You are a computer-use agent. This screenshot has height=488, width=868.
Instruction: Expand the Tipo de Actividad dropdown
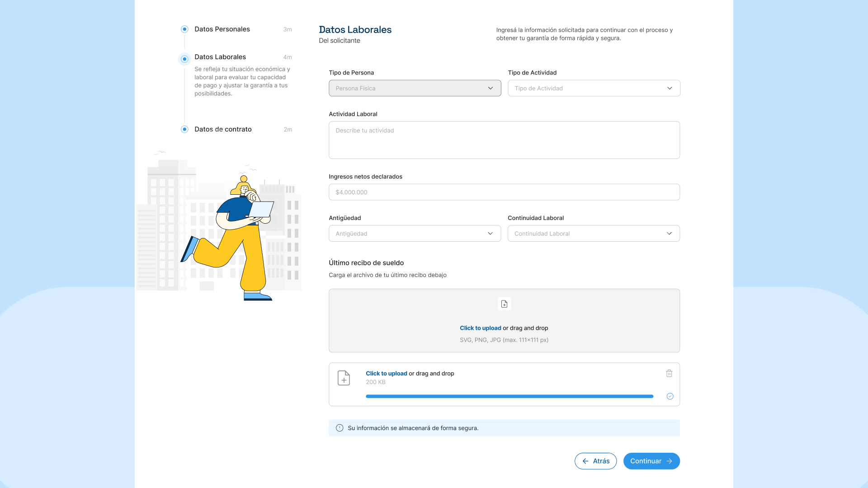click(594, 88)
